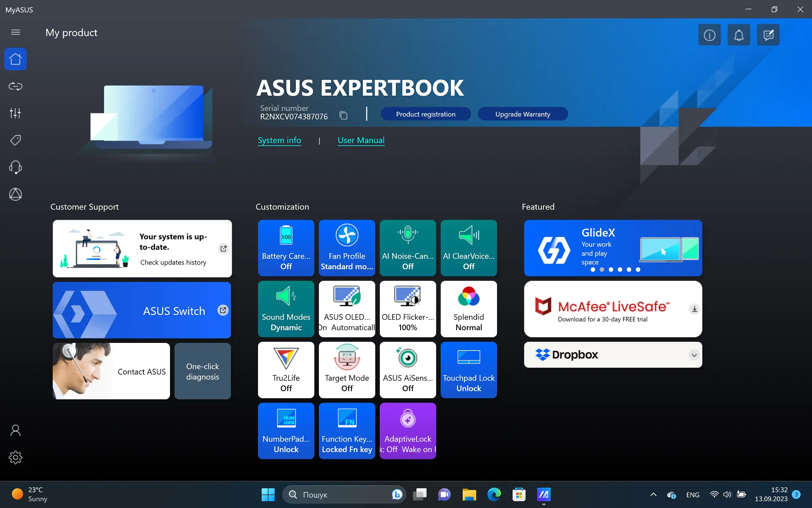This screenshot has width=812, height=508.
Task: Open the AdaptiveLock tile
Action: (408, 431)
